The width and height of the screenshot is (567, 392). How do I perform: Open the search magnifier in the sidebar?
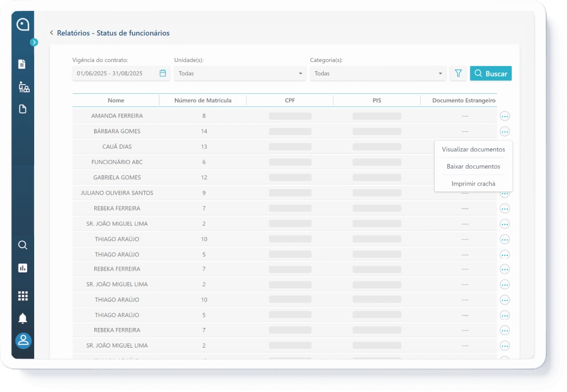coord(22,245)
